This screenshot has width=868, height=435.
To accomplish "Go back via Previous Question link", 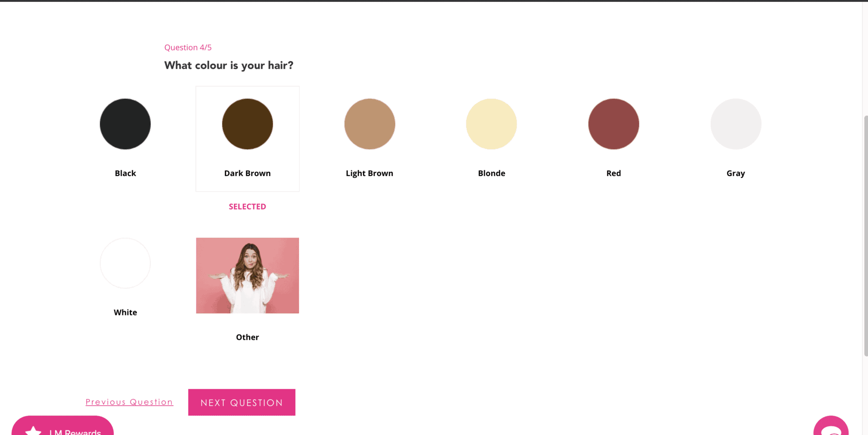I will coord(130,402).
